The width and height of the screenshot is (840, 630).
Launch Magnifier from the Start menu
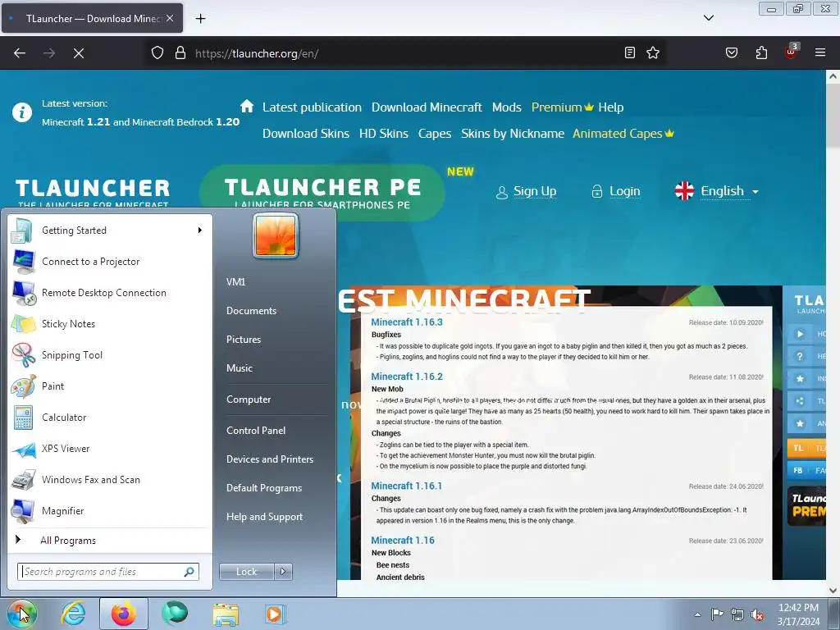110,510
